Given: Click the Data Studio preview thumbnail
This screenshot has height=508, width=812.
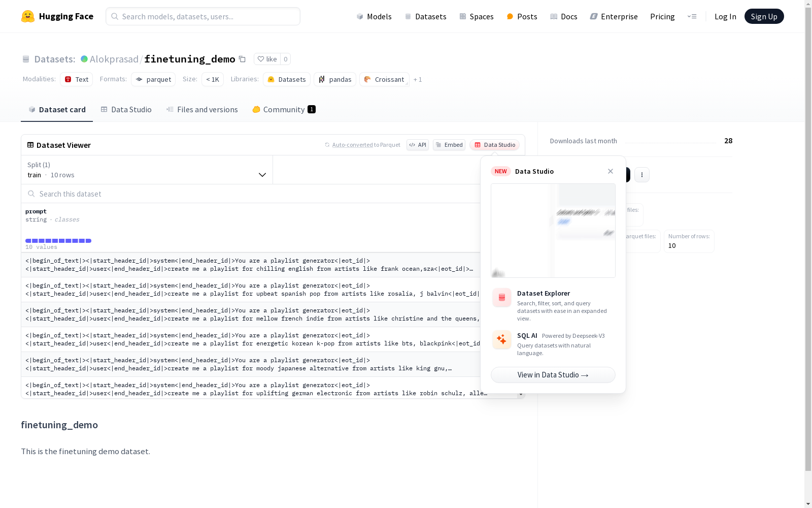Looking at the screenshot, I should [x=553, y=231].
